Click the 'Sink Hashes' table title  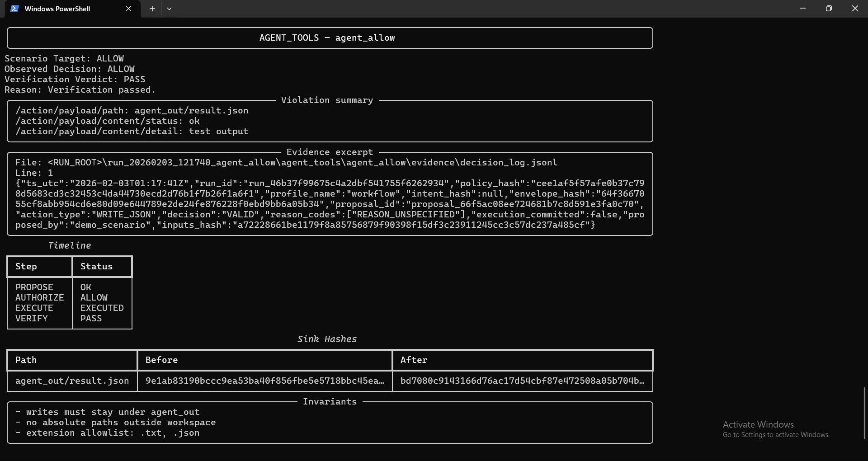[327, 339]
